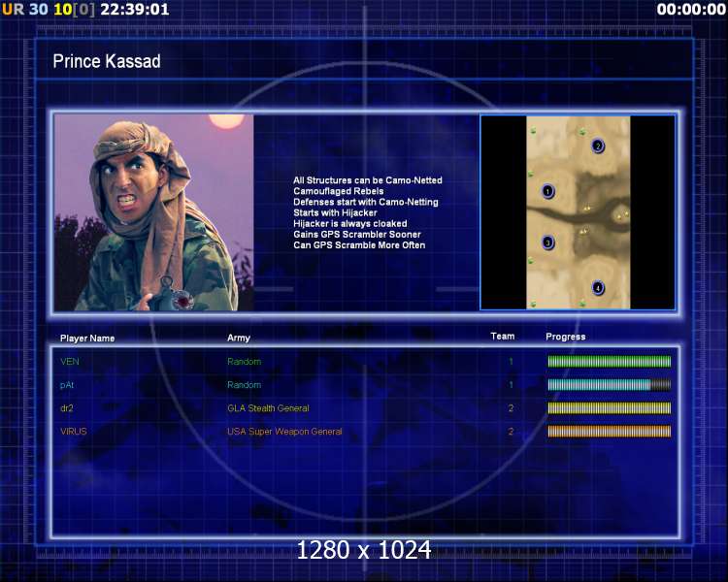The width and height of the screenshot is (728, 582).
Task: Click player name VIRUS
Action: point(74,431)
